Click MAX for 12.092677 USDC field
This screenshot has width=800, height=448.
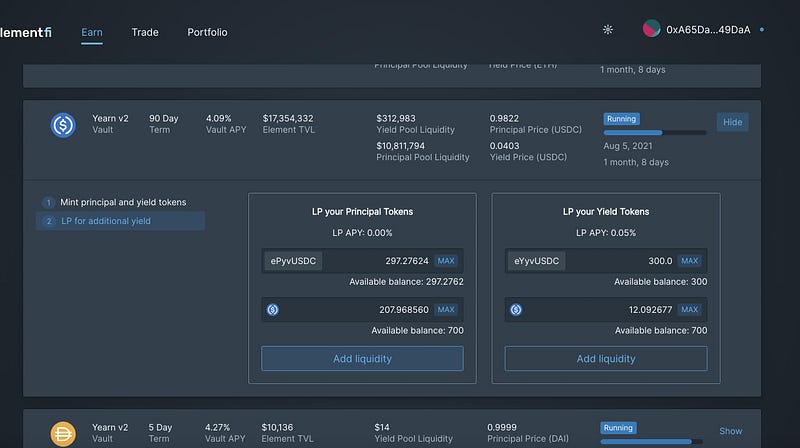pyautogui.click(x=689, y=310)
